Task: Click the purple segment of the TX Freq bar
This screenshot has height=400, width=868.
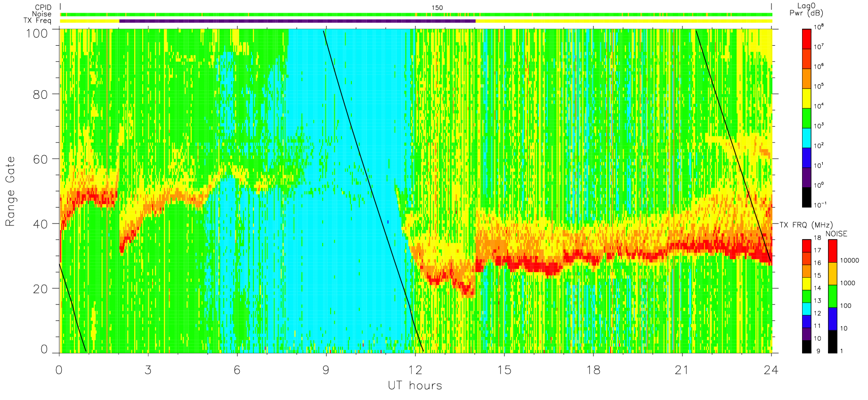Action: tap(298, 21)
